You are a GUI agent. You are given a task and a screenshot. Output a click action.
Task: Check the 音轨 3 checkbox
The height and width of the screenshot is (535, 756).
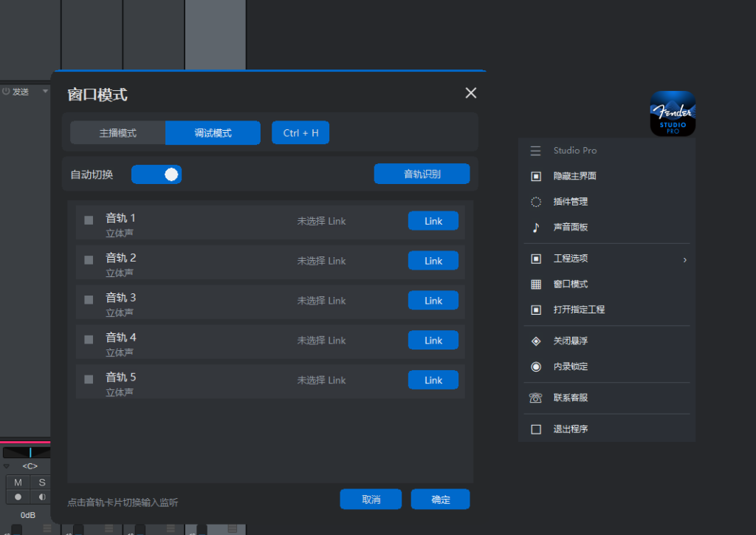[89, 299]
